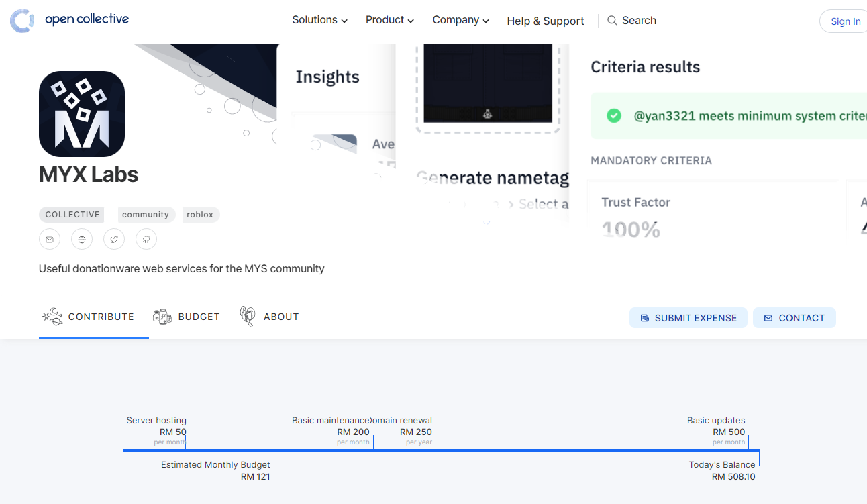Viewport: 867px width, 504px height.
Task: Click the About tab icon
Action: point(248,317)
